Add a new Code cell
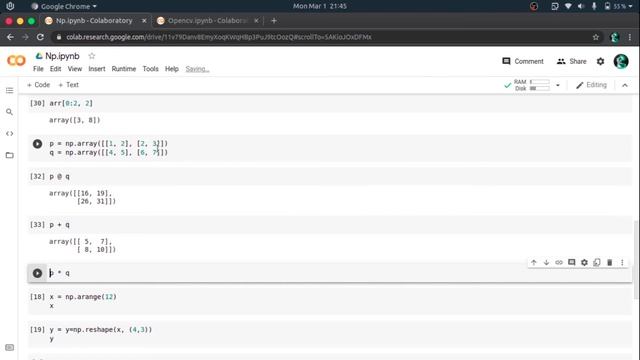 click(x=38, y=85)
